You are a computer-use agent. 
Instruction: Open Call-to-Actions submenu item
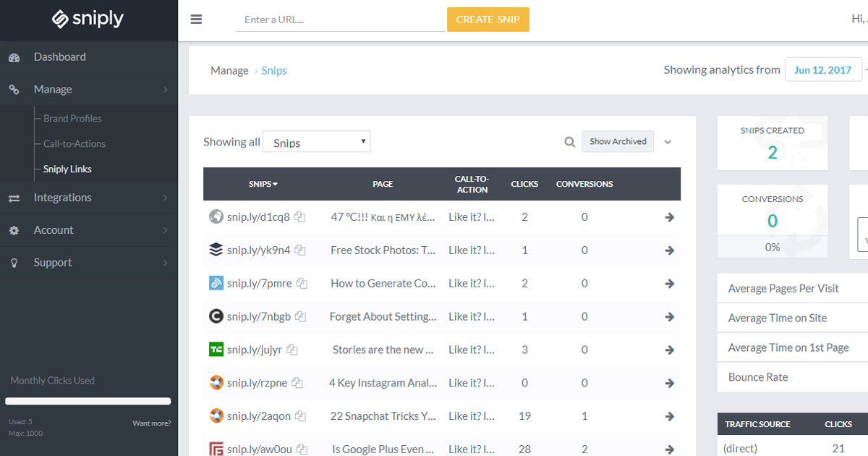click(x=75, y=144)
